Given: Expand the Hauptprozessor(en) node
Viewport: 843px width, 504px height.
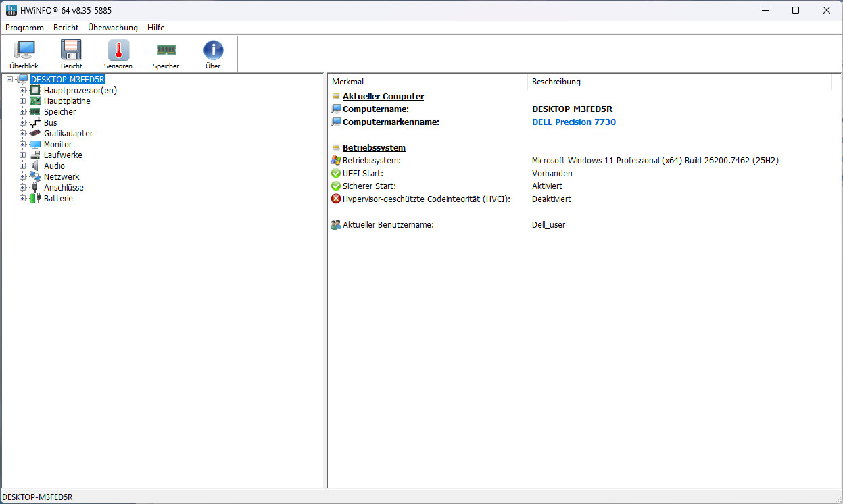Looking at the screenshot, I should 23,91.
